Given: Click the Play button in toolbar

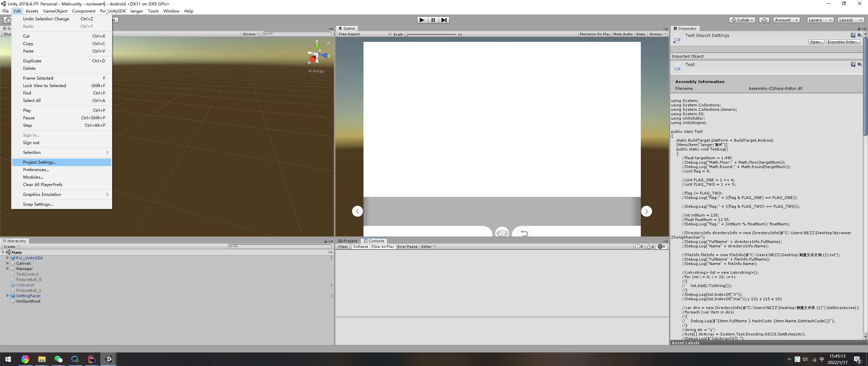Looking at the screenshot, I should pyautogui.click(x=422, y=20).
